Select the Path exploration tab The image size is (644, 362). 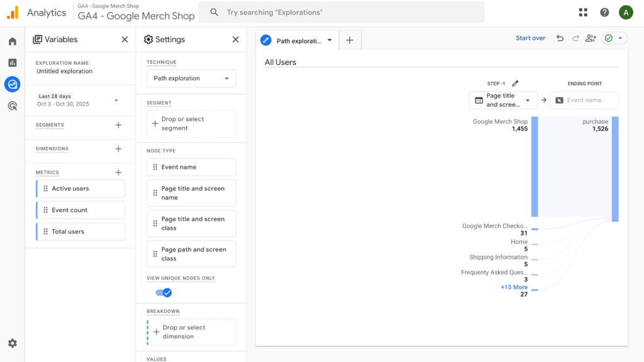[x=297, y=40]
